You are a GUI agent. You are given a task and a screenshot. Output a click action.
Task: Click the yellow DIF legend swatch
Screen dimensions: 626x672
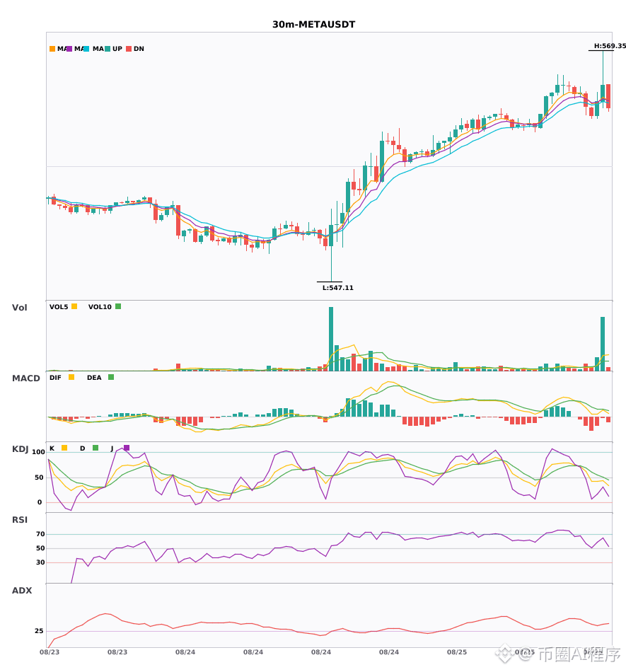pyautogui.click(x=71, y=377)
